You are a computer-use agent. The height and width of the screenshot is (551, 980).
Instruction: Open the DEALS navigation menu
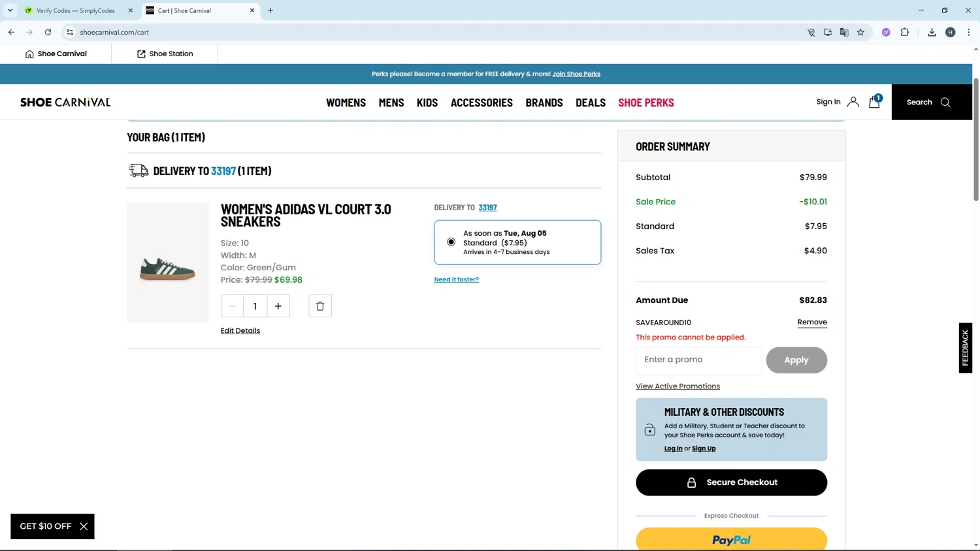click(x=590, y=102)
